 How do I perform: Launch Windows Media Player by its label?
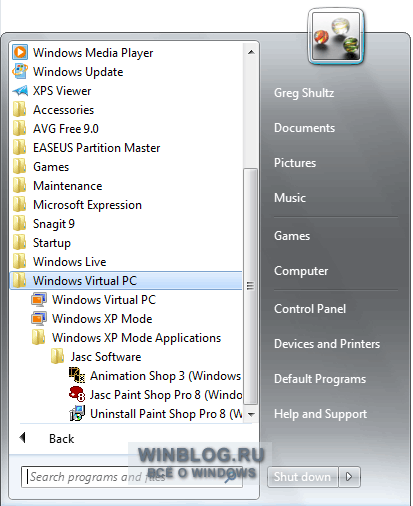93,53
